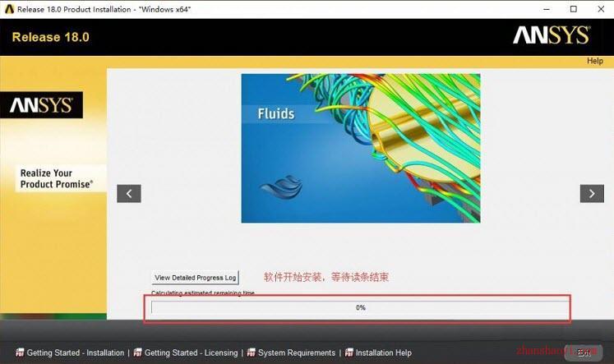Click View Detailed Progress Log button
The width and height of the screenshot is (614, 364).
click(195, 278)
